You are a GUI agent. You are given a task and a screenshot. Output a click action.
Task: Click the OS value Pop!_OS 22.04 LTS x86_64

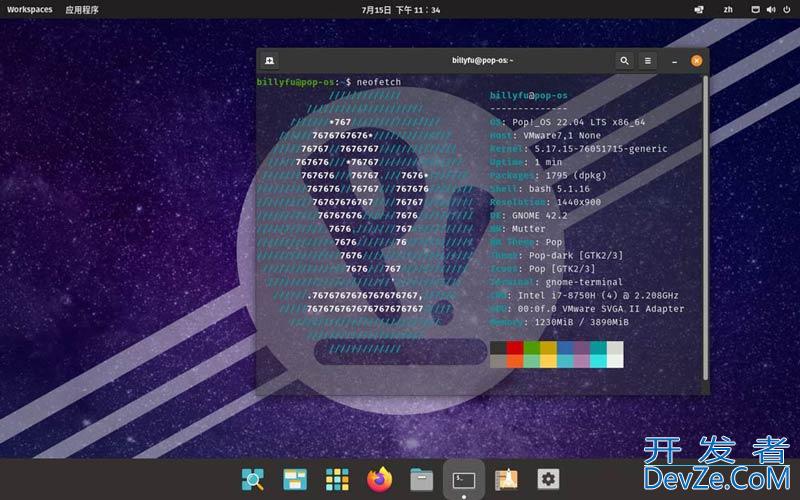tap(579, 122)
